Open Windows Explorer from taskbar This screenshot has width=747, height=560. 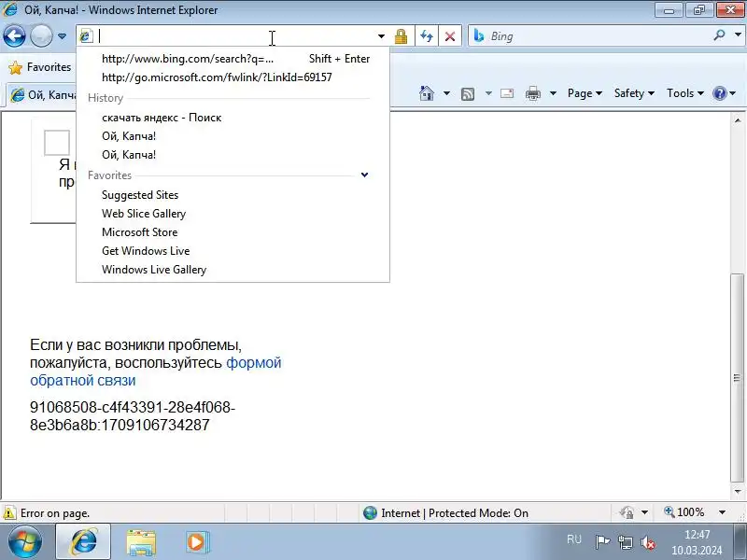pyautogui.click(x=141, y=542)
